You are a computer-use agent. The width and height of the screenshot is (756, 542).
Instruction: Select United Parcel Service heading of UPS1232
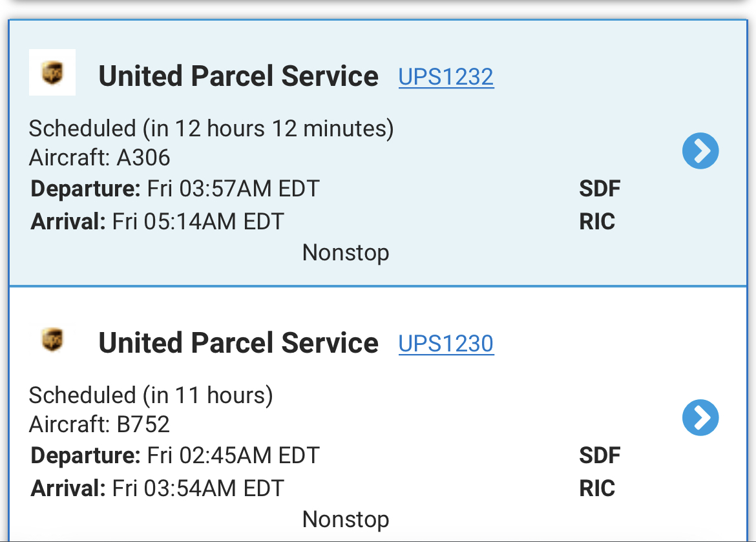click(238, 76)
